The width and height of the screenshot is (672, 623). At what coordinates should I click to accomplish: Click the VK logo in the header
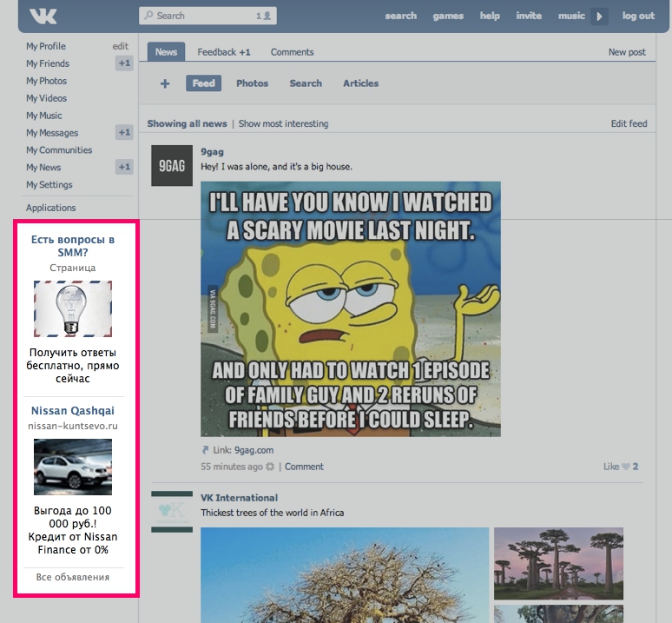(43, 16)
